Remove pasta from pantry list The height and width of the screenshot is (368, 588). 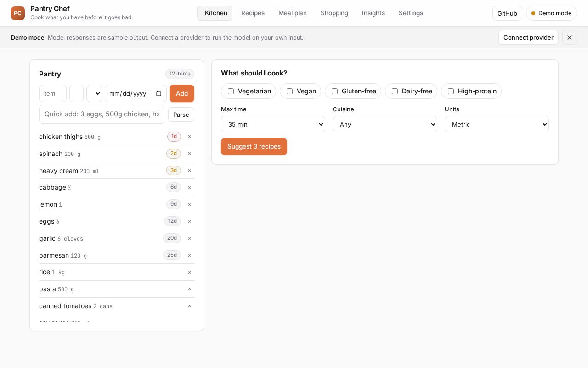click(189, 289)
